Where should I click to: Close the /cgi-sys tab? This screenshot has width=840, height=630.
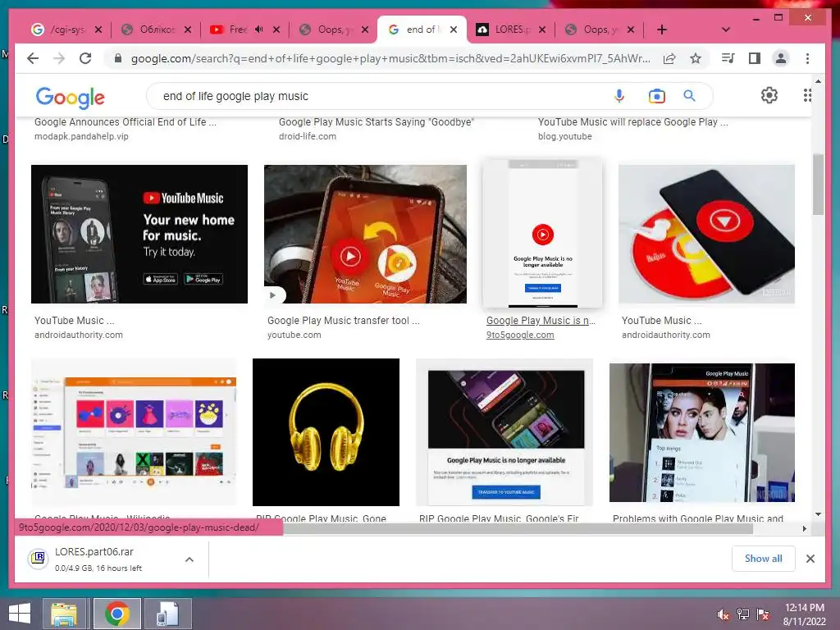point(98,30)
